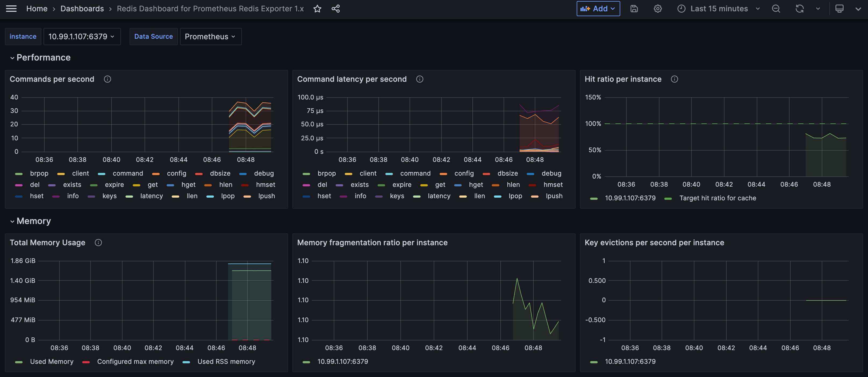868x377 pixels.
Task: Click Data Source variable label
Action: pyautogui.click(x=153, y=36)
